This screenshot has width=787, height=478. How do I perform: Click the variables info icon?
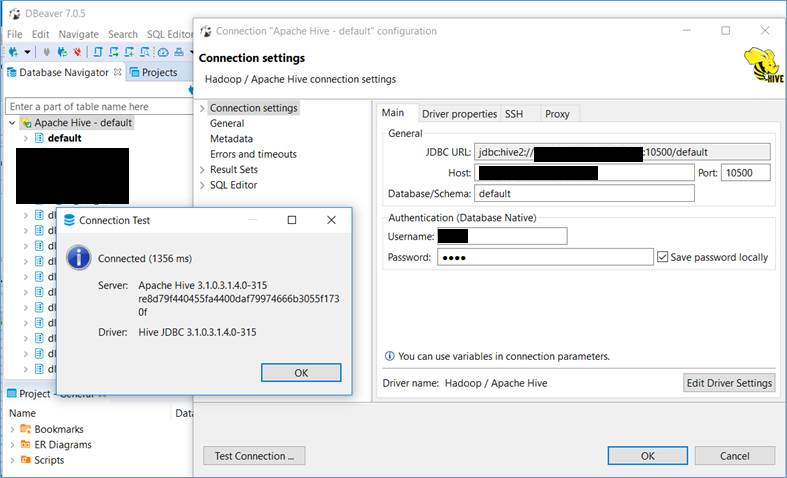pyautogui.click(x=389, y=356)
